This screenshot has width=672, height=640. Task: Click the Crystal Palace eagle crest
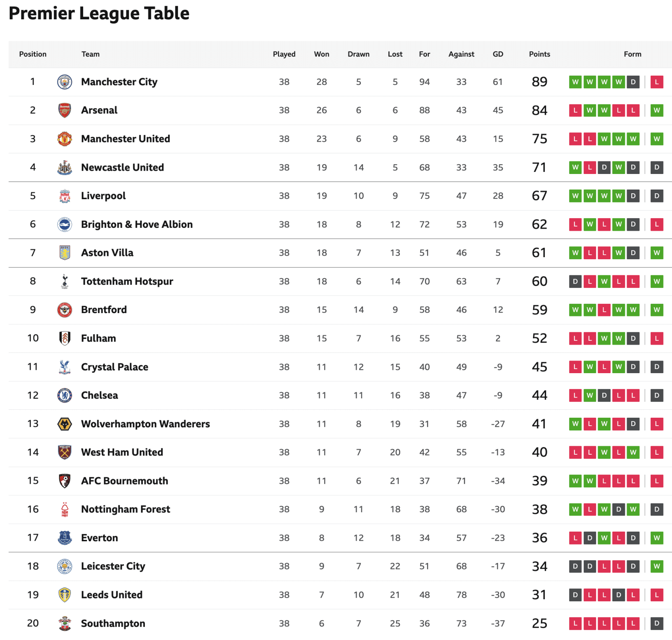65,367
